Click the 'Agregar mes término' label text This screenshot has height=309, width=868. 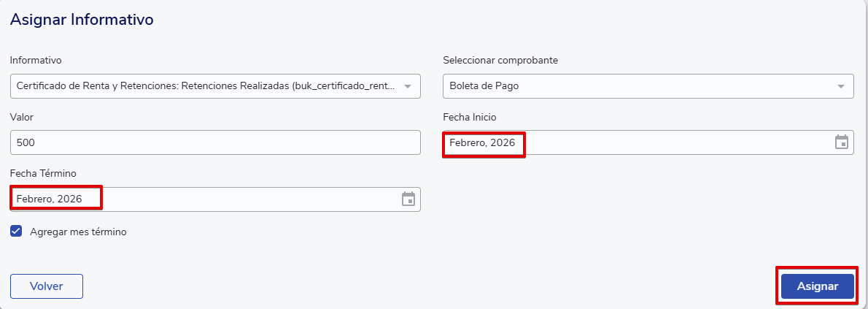[x=79, y=232]
